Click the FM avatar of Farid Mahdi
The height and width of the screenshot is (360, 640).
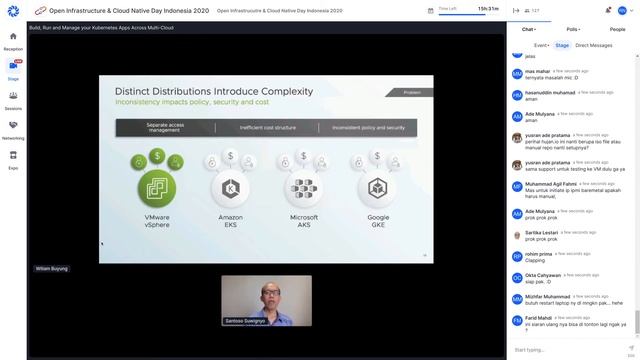[517, 320]
